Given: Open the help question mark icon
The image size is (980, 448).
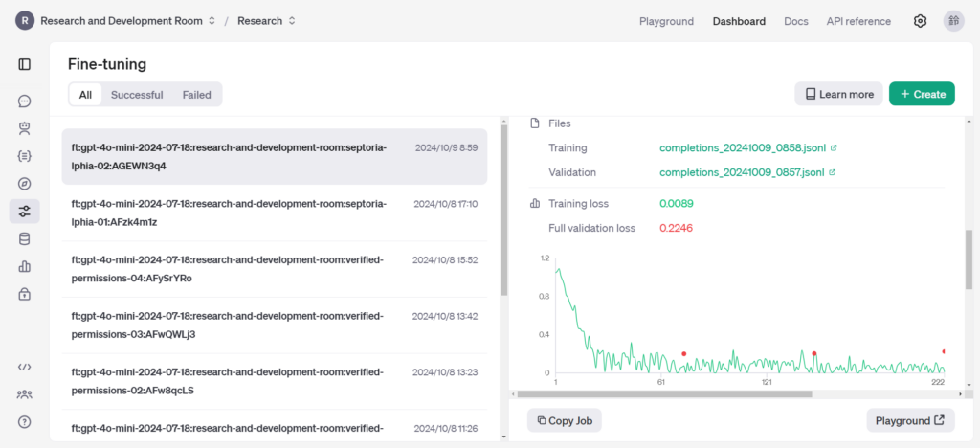Looking at the screenshot, I should click(x=25, y=421).
